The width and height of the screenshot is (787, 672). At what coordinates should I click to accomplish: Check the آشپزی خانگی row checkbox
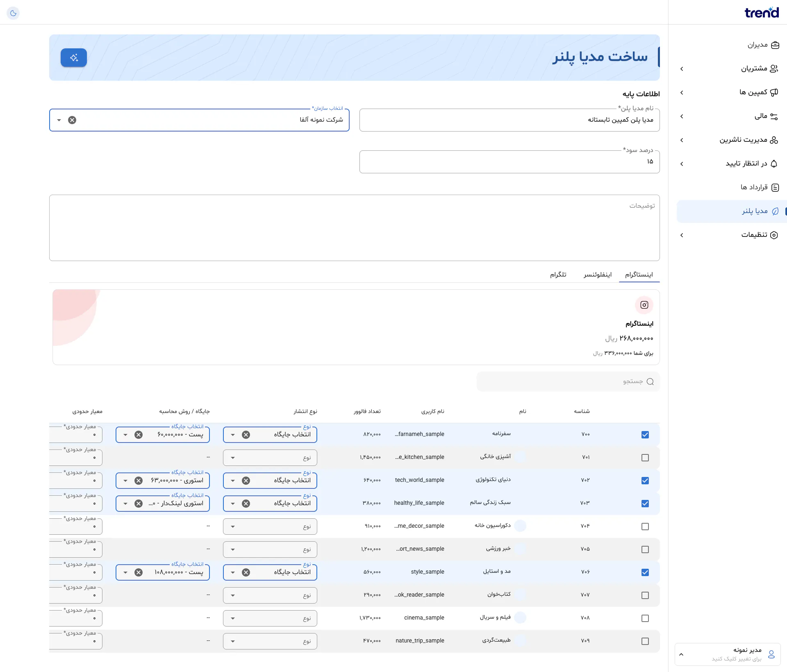(x=645, y=458)
